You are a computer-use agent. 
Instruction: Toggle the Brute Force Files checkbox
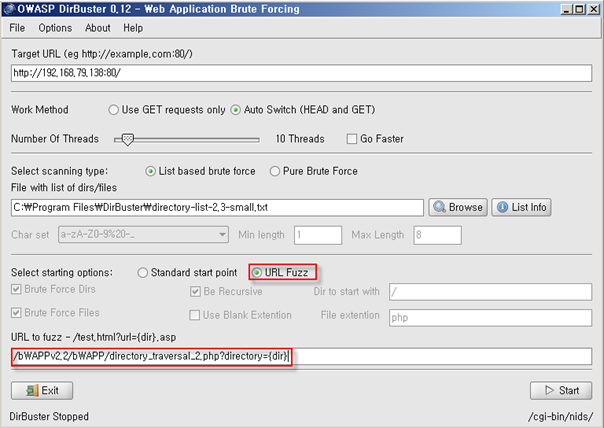(x=16, y=313)
